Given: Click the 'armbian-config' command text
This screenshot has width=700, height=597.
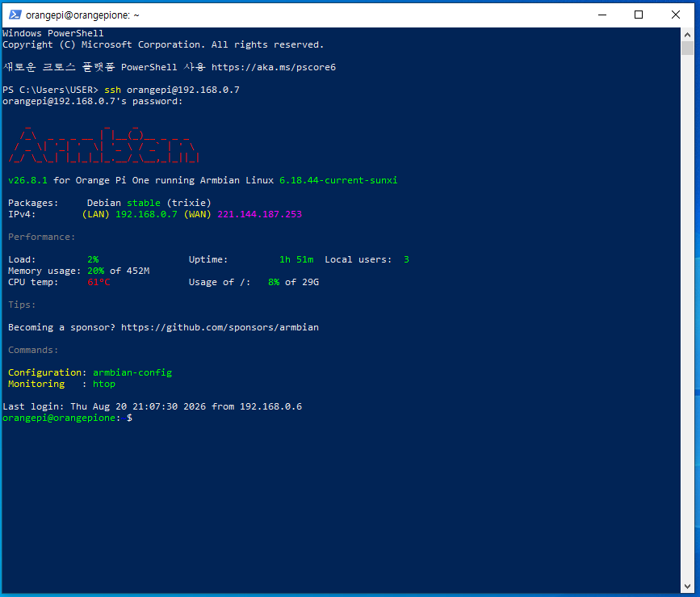Looking at the screenshot, I should click(x=132, y=372).
